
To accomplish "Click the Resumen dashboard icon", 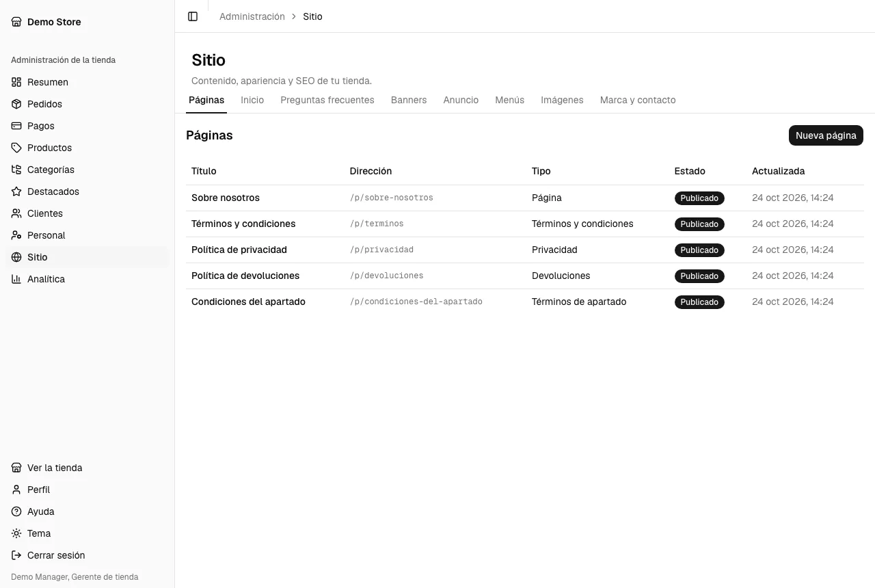I will 16,82.
